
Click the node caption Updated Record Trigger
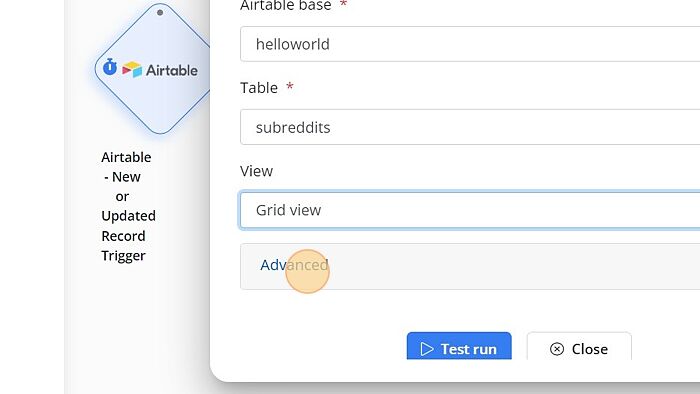tap(128, 236)
